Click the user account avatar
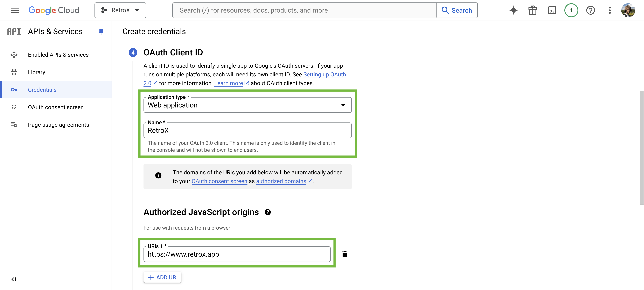The height and width of the screenshot is (290, 644). coord(628,10)
